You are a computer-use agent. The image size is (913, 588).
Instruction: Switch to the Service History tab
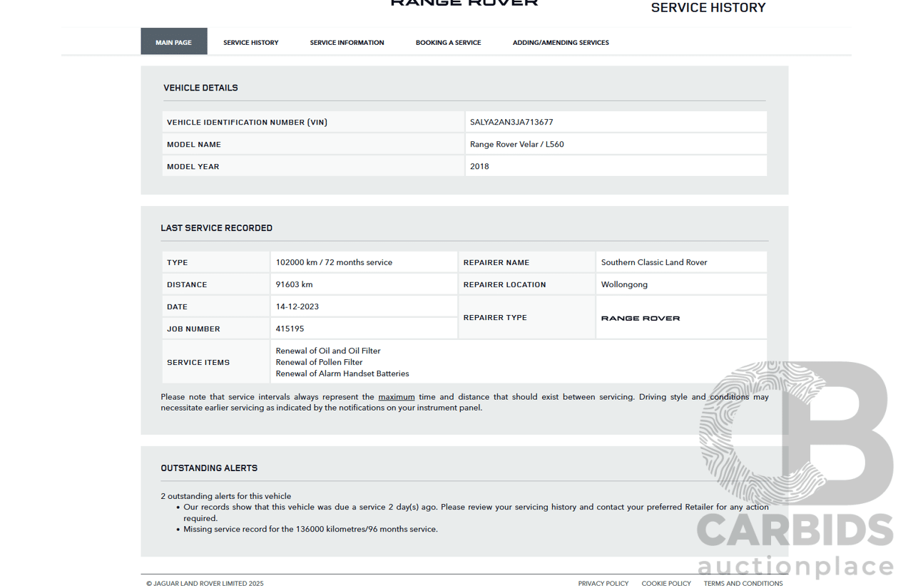[250, 43]
